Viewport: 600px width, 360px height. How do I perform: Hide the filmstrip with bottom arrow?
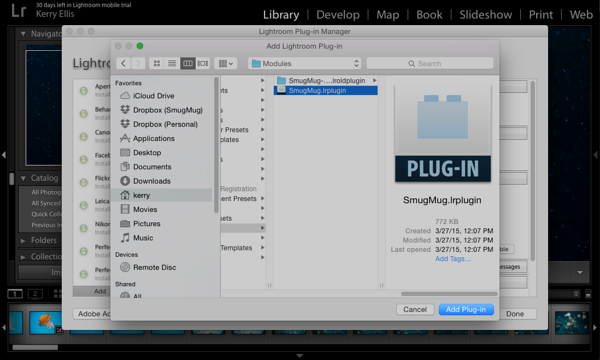click(x=300, y=356)
